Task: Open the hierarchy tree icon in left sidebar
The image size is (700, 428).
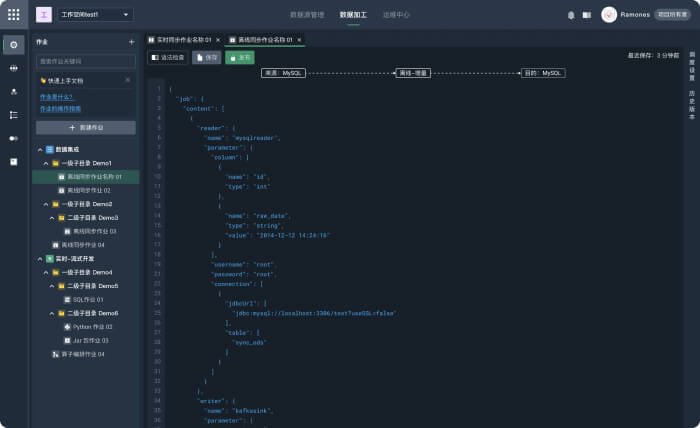Action: tap(14, 115)
